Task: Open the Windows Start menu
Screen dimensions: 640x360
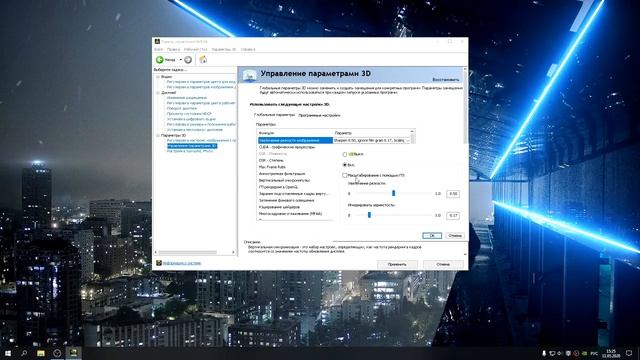Action: pyautogui.click(x=8, y=353)
